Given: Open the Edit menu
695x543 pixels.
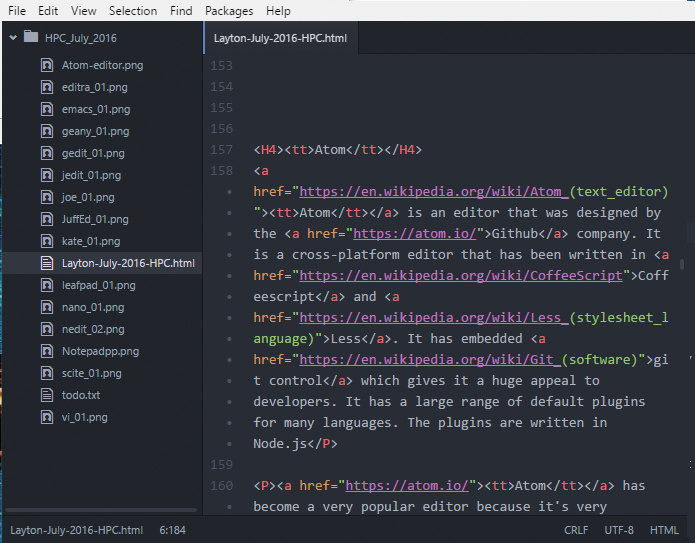Looking at the screenshot, I should tap(48, 11).
